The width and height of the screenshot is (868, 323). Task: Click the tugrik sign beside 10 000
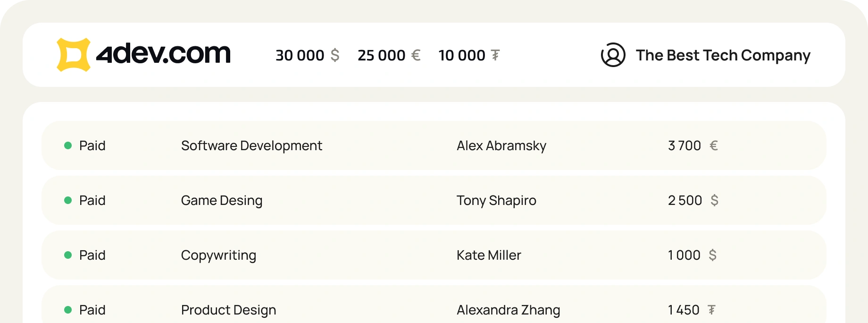(495, 55)
